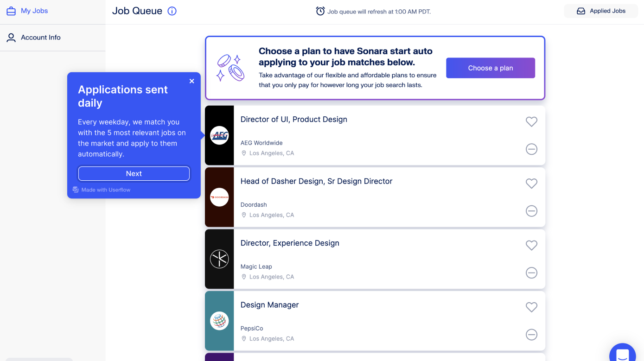Click the Job Queue page heading
This screenshot has width=644, height=361.
tap(137, 11)
